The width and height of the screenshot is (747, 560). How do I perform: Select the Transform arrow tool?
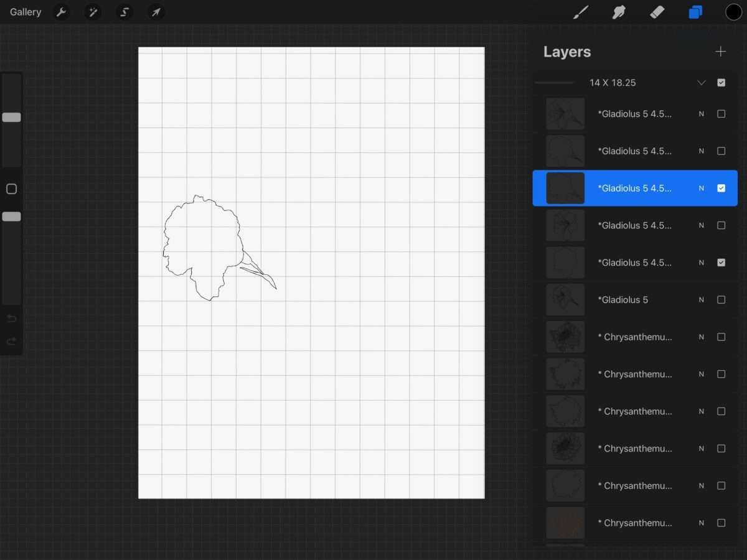(x=156, y=12)
